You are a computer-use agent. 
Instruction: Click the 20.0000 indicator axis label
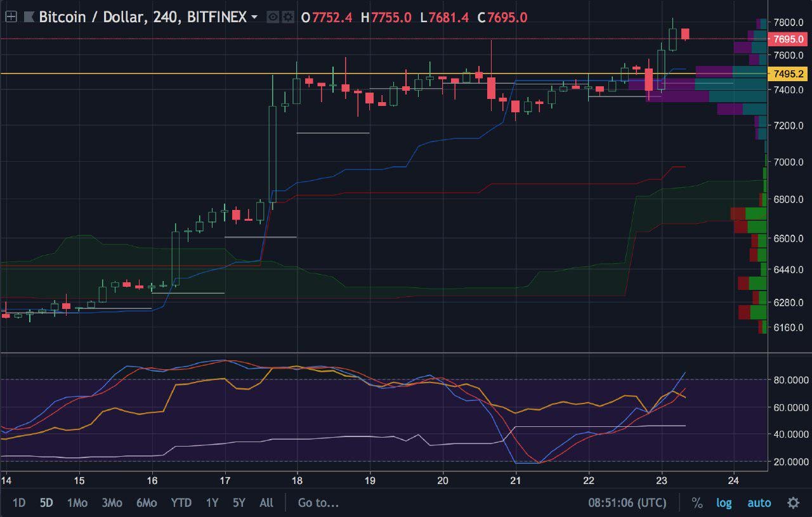point(790,461)
